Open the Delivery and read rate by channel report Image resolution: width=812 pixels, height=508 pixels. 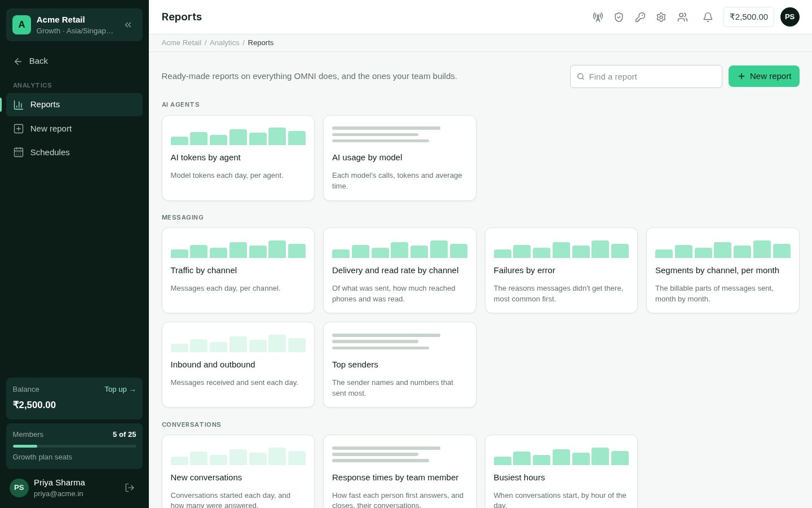click(x=400, y=270)
